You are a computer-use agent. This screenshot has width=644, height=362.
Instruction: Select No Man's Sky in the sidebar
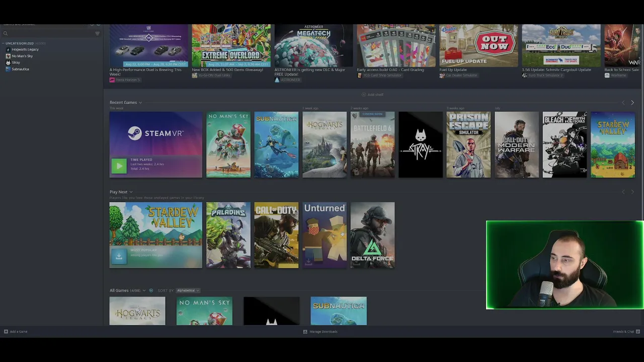tap(22, 56)
